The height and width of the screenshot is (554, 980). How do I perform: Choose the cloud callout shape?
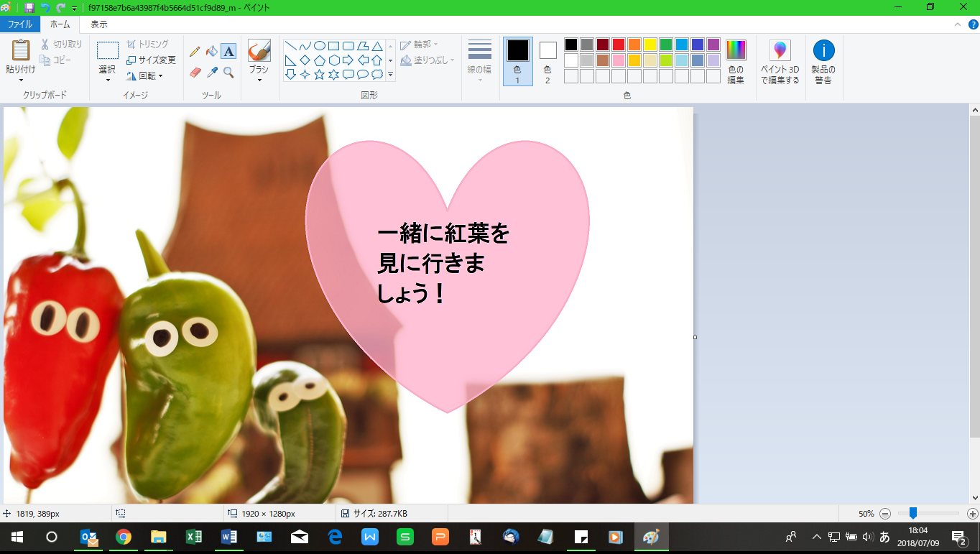[x=377, y=74]
